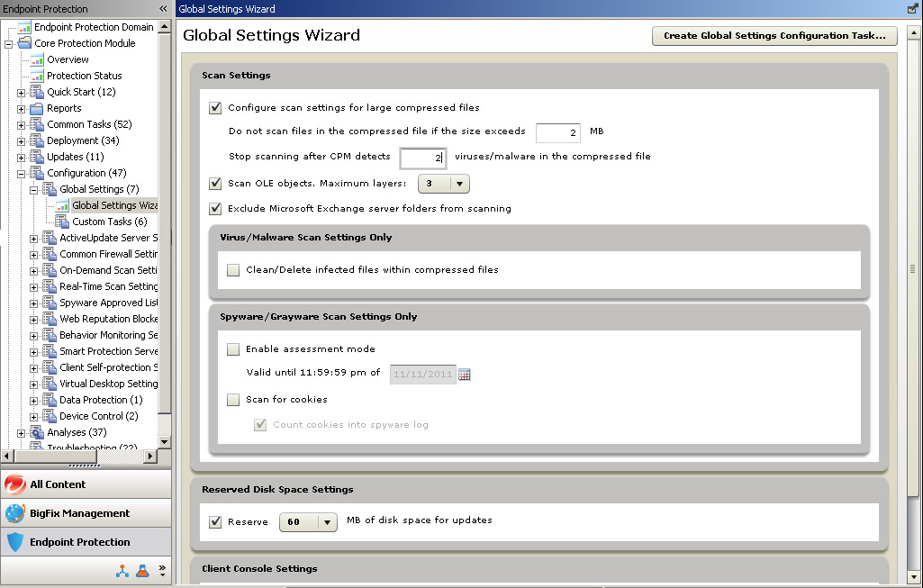923x588 pixels.
Task: Enable assessment mode checkbox
Action: pos(233,349)
